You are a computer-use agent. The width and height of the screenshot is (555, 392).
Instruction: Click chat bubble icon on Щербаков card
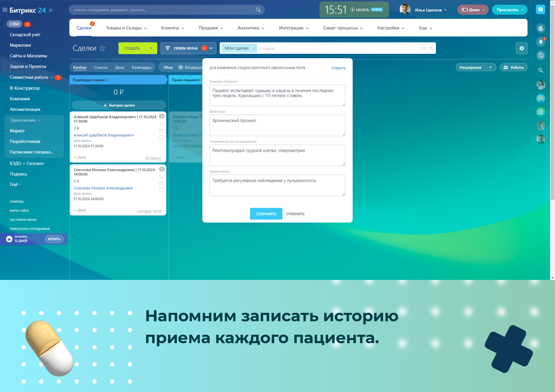point(161,137)
